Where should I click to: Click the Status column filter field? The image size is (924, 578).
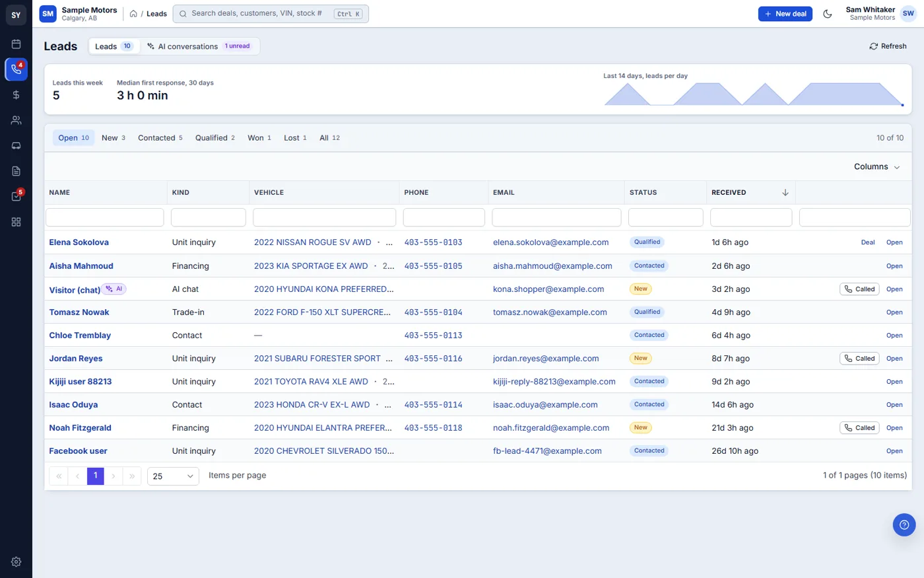click(x=665, y=217)
